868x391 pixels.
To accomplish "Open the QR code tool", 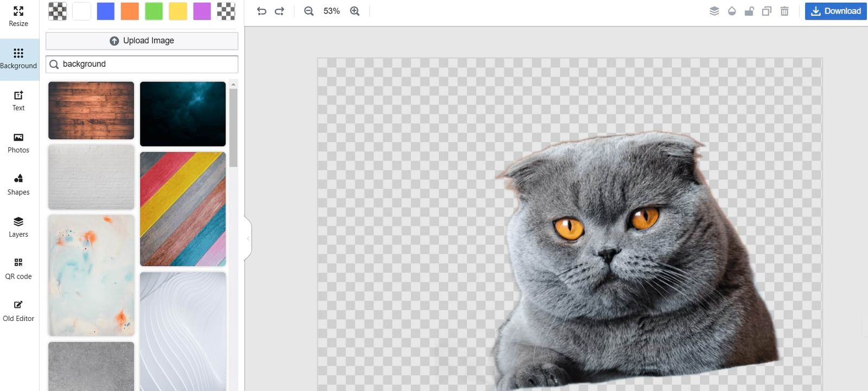I will pyautogui.click(x=18, y=269).
